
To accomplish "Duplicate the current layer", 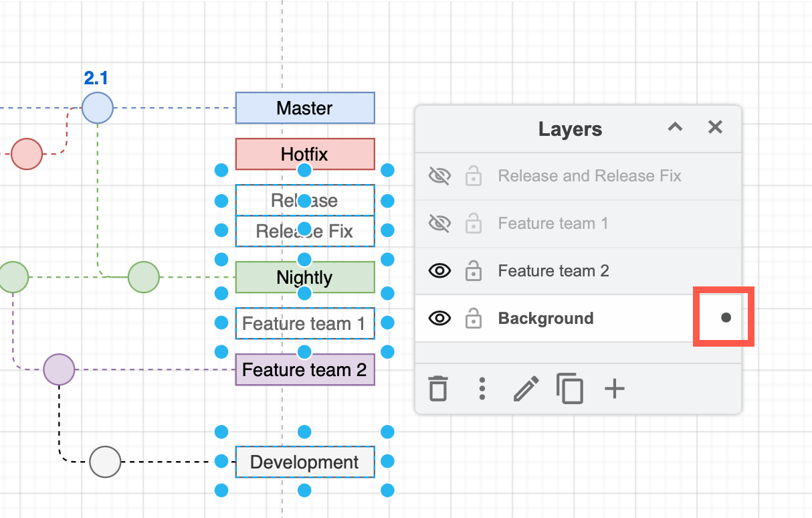I will pyautogui.click(x=570, y=388).
